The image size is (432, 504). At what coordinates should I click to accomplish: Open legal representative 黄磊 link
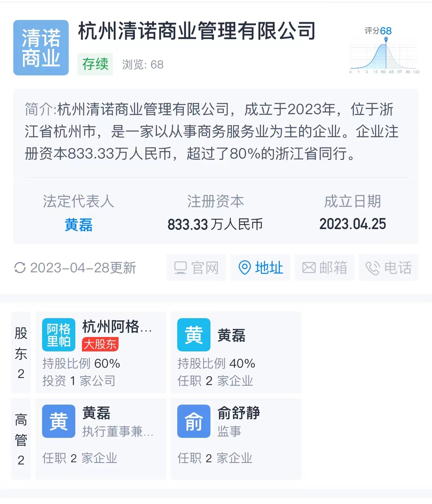tap(78, 225)
